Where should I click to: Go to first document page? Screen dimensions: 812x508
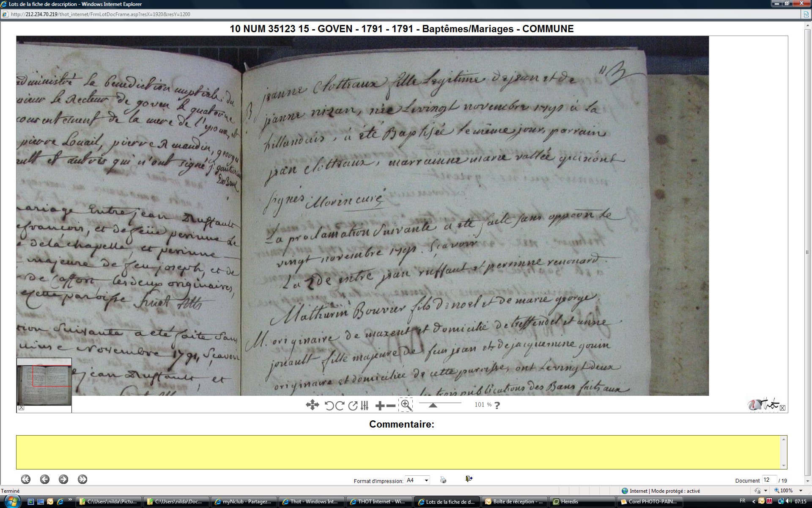coord(26,479)
